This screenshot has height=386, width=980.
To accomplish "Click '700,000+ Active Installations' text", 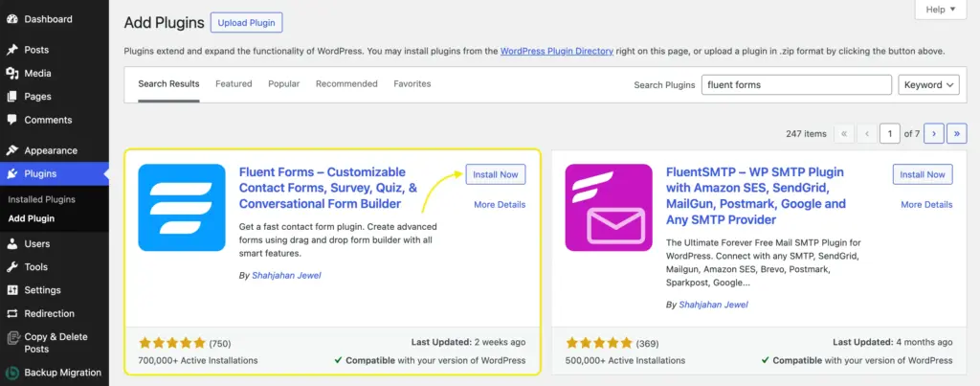I will click(198, 360).
